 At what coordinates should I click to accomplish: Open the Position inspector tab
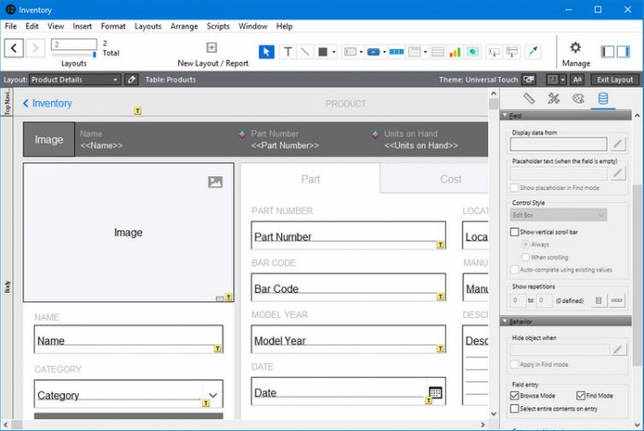point(529,99)
